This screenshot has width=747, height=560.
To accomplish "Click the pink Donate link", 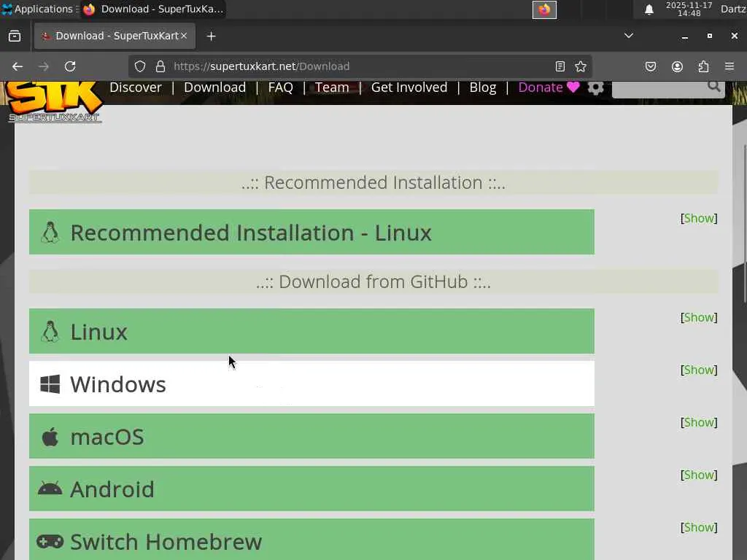I will [549, 87].
